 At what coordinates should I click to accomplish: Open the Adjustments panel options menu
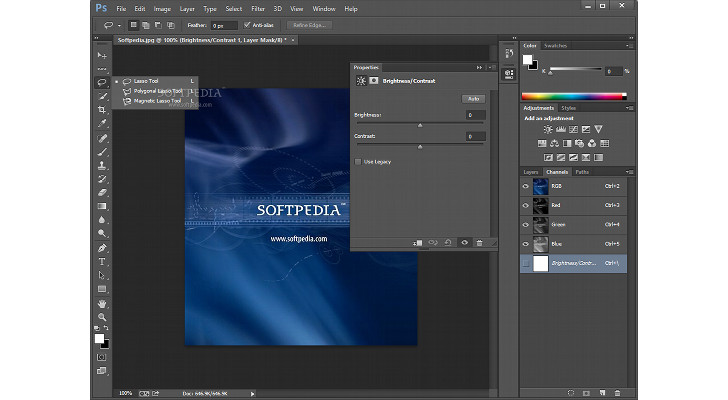click(629, 108)
